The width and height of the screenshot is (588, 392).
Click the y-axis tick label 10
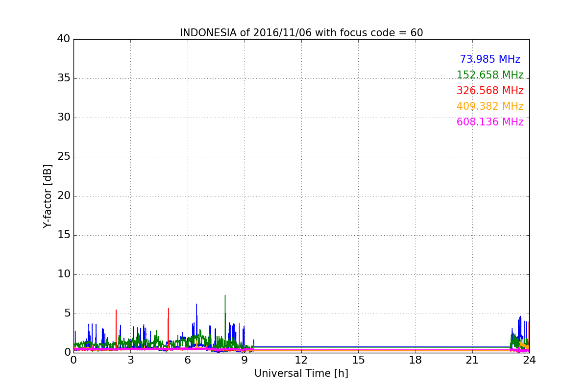[64, 274]
